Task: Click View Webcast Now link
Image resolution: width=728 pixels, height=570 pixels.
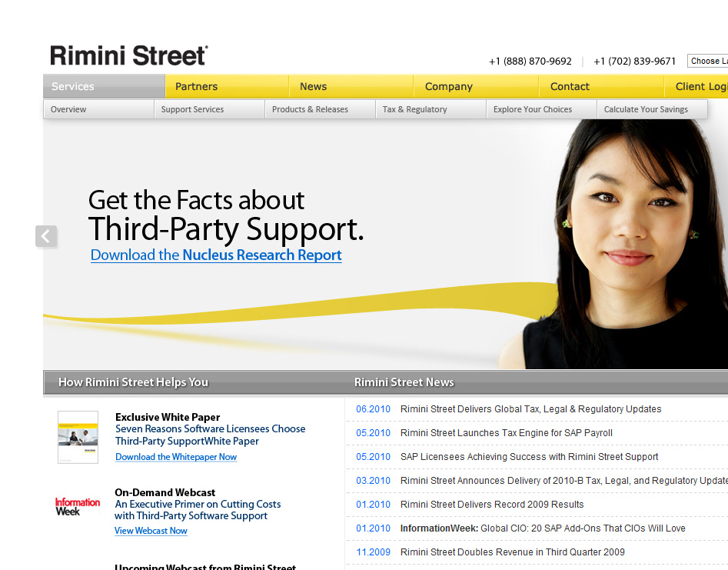Action: point(151,531)
